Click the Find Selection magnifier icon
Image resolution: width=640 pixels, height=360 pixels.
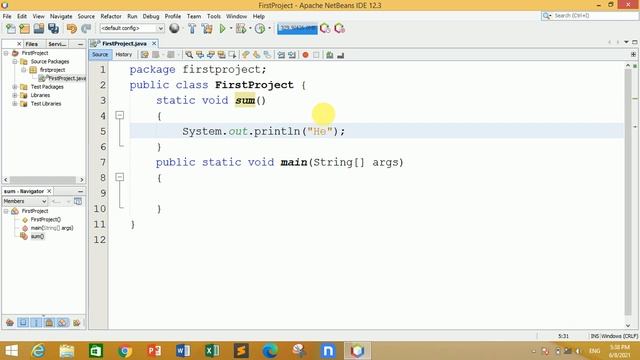[189, 55]
